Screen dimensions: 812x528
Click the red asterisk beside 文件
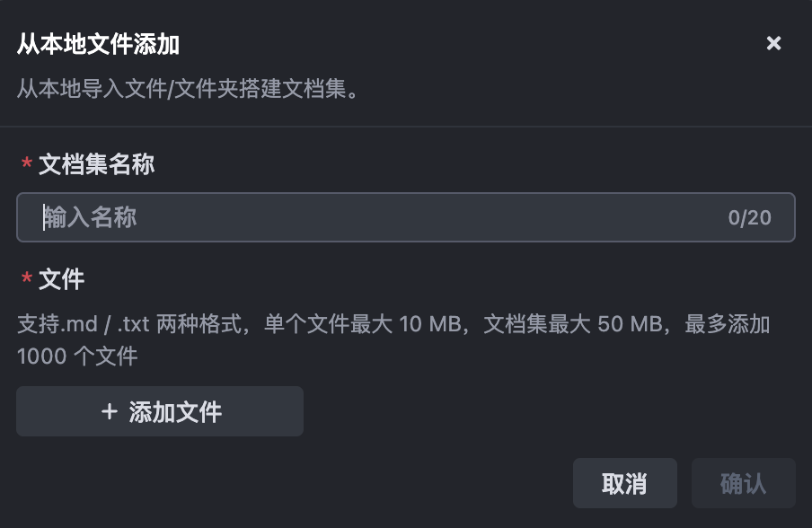[x=27, y=280]
